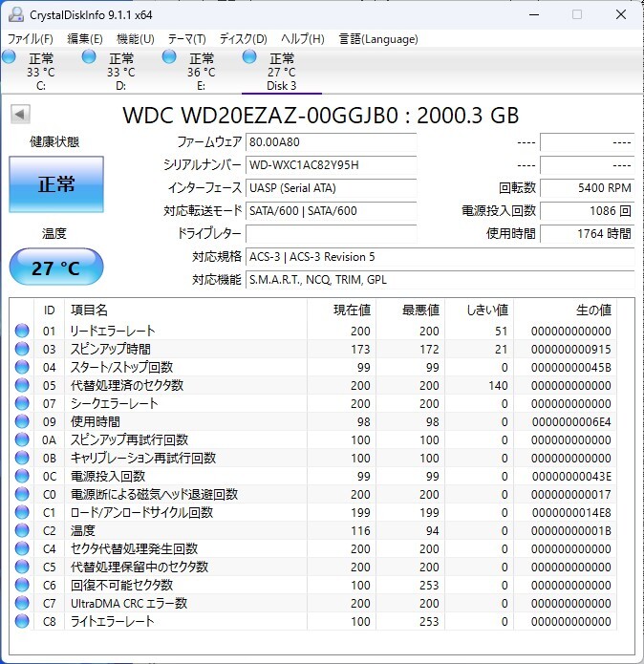Screen dimensions: 644x664
Task: Click the 27 °C temperature button
Action: coord(56,268)
